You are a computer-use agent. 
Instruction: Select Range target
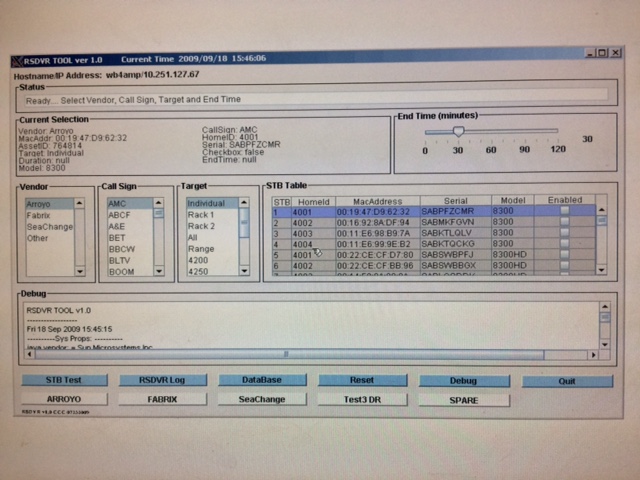[212, 249]
